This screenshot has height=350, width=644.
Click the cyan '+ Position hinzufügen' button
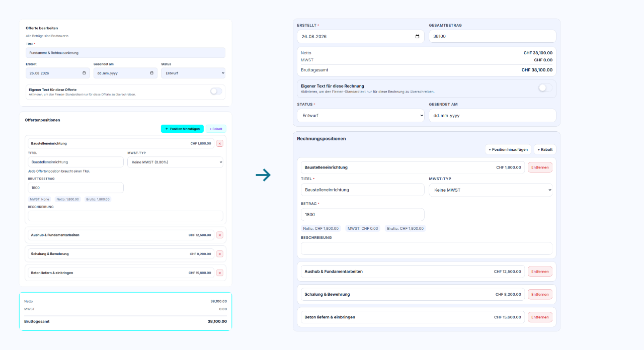pos(182,129)
